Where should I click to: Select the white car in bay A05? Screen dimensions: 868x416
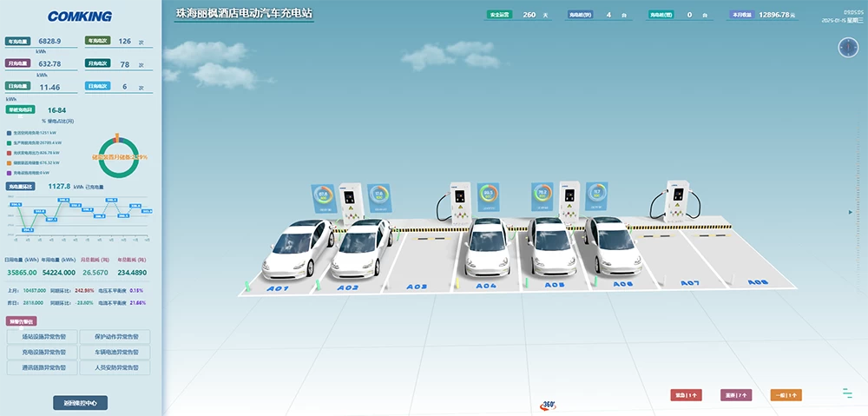pos(551,246)
